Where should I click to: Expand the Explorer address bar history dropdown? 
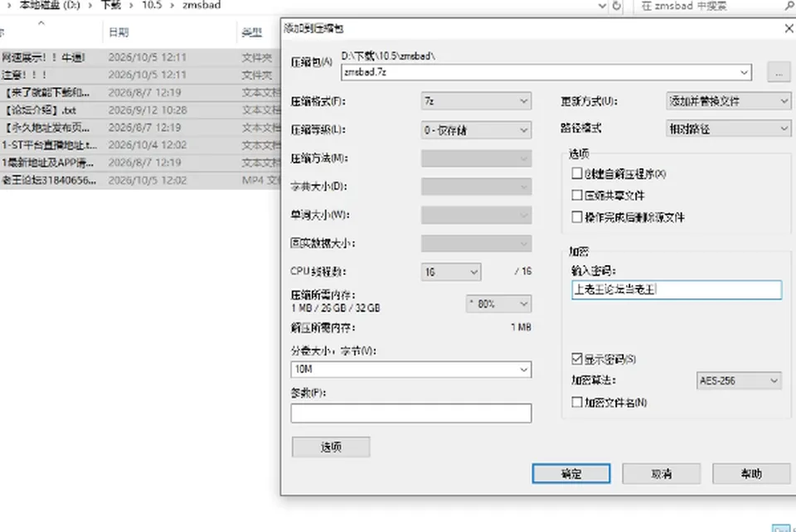[602, 6]
